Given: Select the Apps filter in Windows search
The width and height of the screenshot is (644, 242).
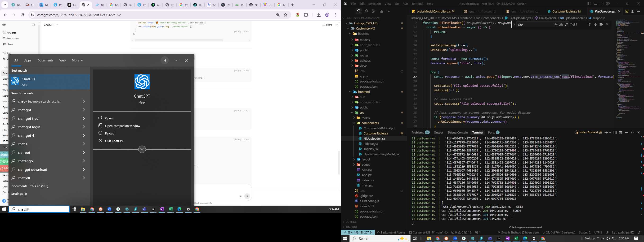Looking at the screenshot, I should coord(28,60).
